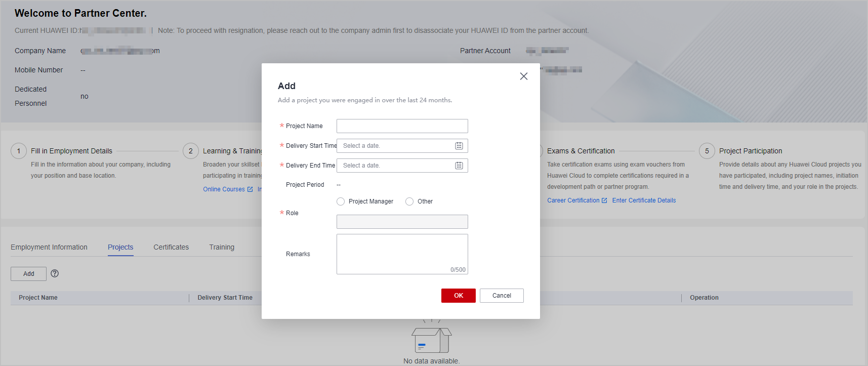868x366 pixels.
Task: Click the Cancel button in the dialog
Action: pyautogui.click(x=502, y=296)
